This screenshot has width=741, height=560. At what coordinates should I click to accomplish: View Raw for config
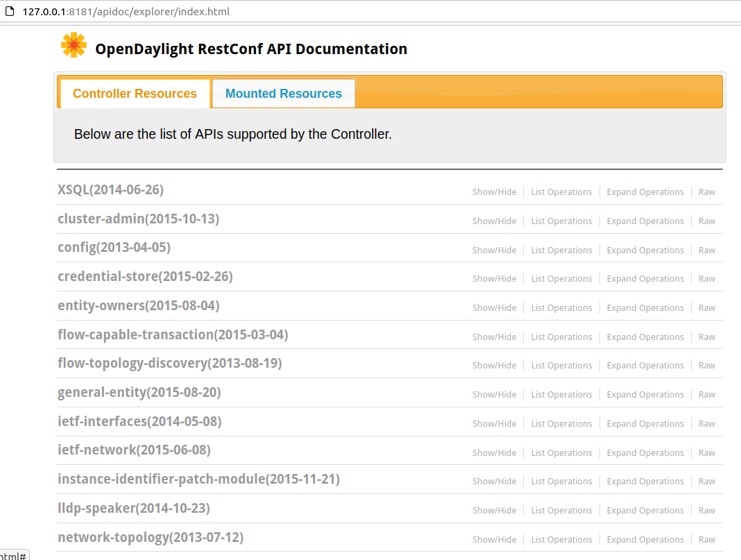(707, 250)
